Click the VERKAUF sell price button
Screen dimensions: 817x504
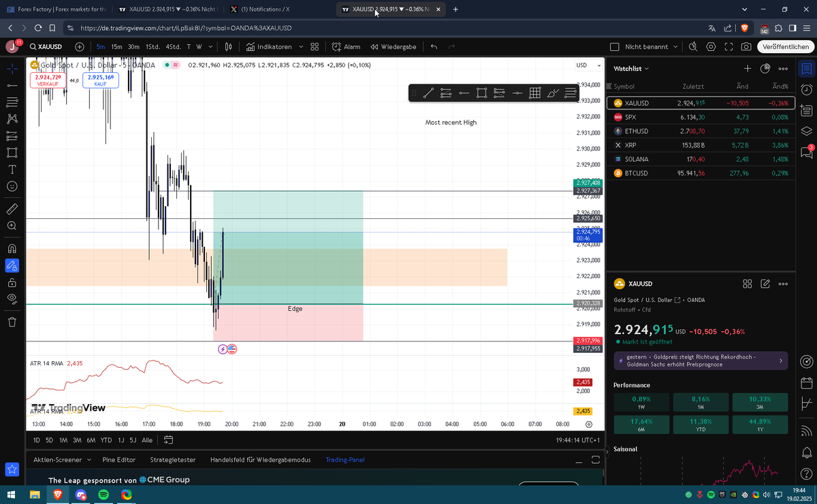[x=48, y=80]
